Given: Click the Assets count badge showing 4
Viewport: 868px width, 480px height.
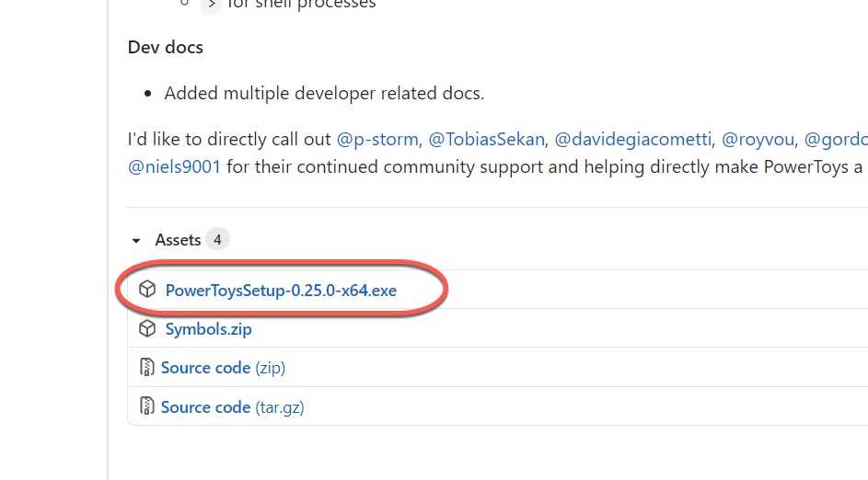Looking at the screenshot, I should 217,240.
